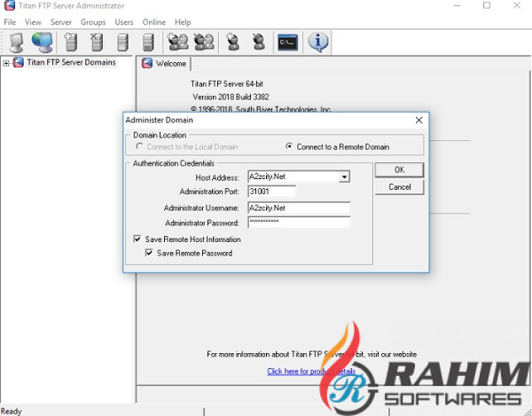The width and height of the screenshot is (532, 416).
Task: Click the delete user icon
Action: [259, 43]
